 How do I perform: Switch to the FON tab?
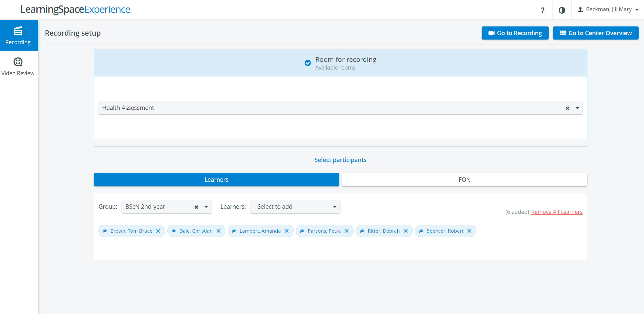point(465,179)
